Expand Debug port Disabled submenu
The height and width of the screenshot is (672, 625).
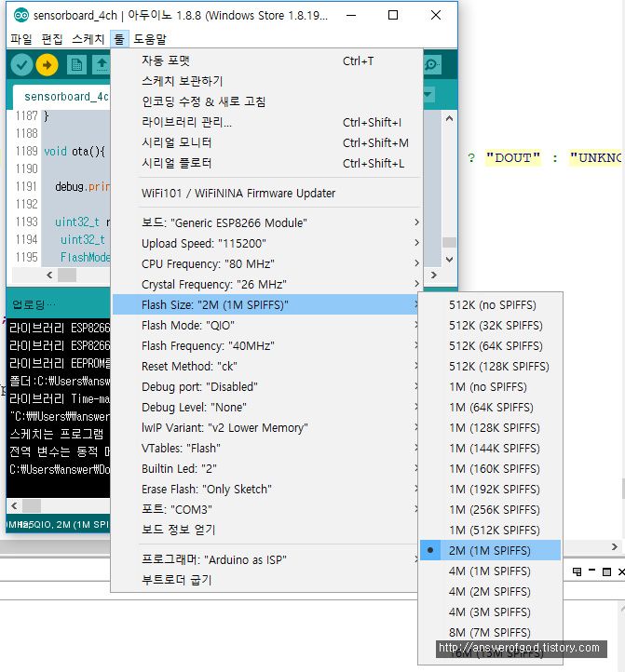pyautogui.click(x=266, y=387)
